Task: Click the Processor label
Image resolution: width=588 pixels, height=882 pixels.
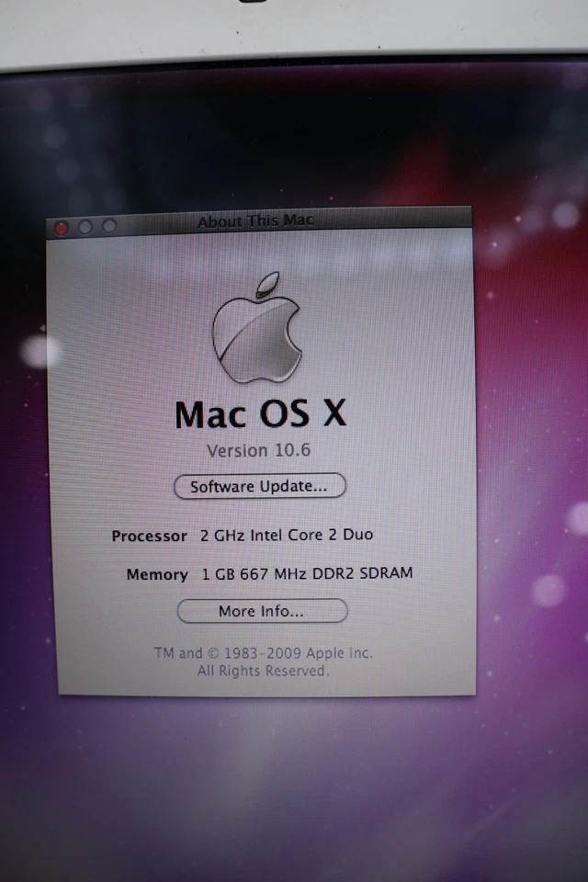Action: pos(149,536)
